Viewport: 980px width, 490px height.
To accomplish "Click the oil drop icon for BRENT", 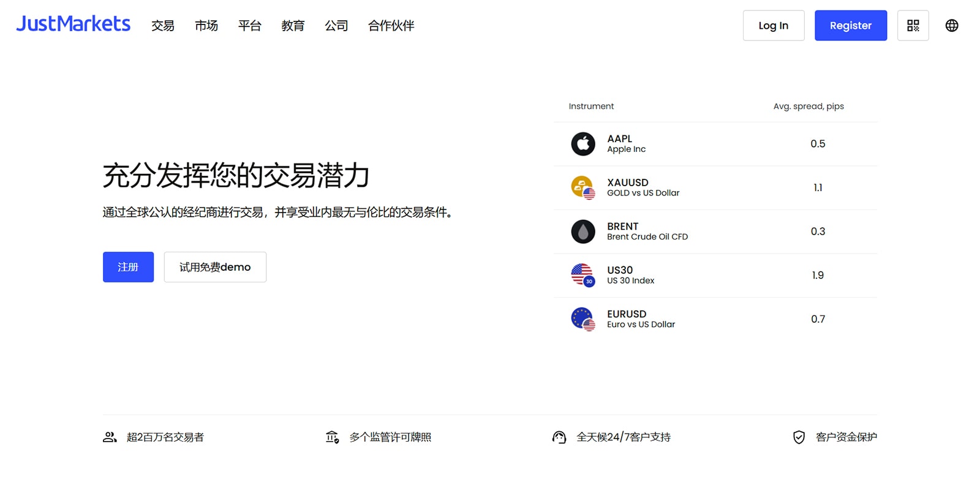I will point(583,232).
